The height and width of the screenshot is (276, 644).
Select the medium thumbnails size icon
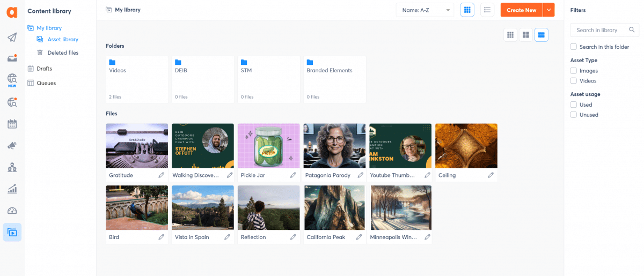pos(526,35)
